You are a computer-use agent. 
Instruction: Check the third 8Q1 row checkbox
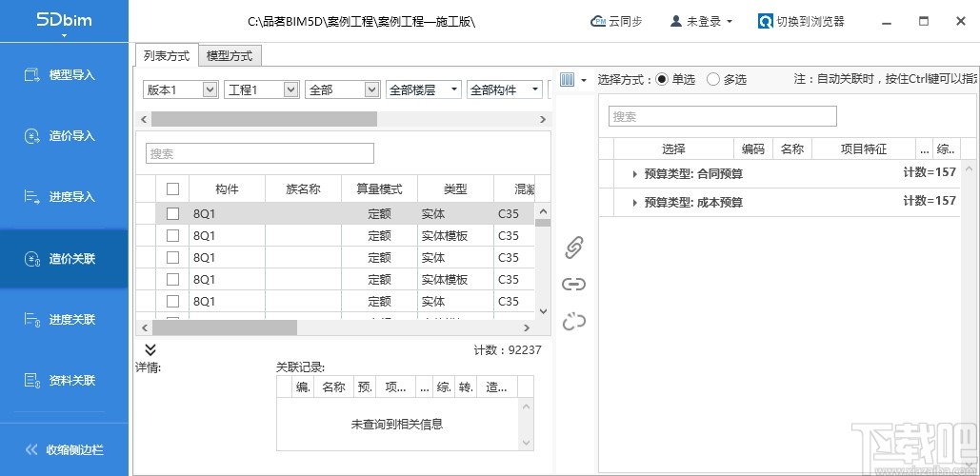tap(173, 257)
